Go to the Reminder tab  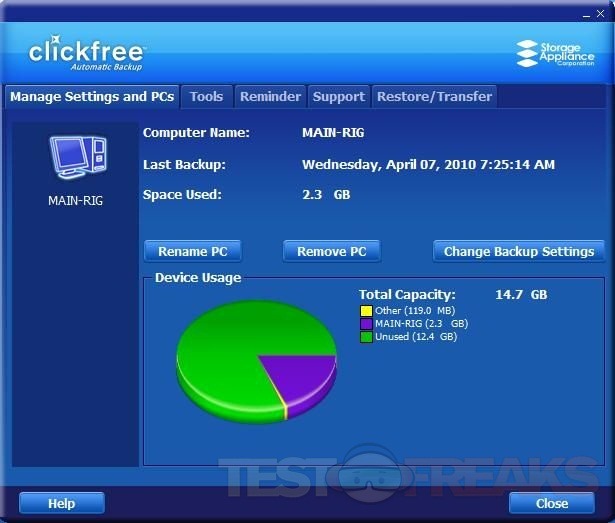click(x=270, y=97)
